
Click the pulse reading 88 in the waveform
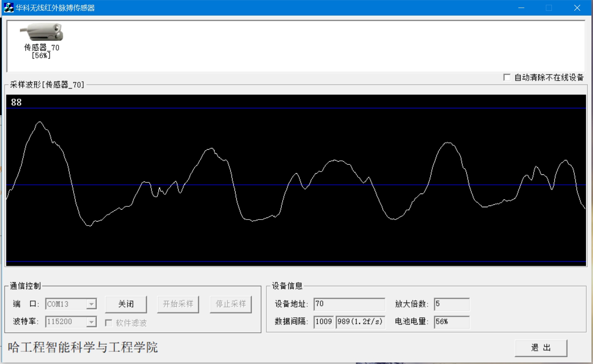[16, 102]
